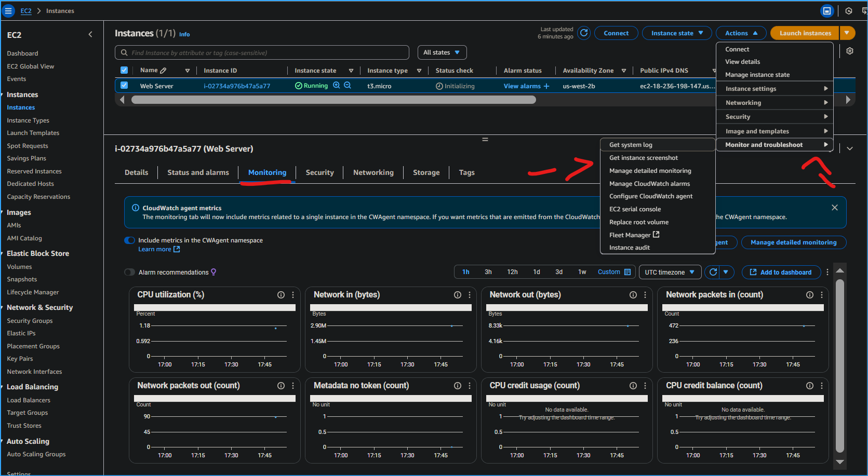This screenshot has width=868, height=476.
Task: Select Get instance screenshot from the menu
Action: (x=644, y=157)
